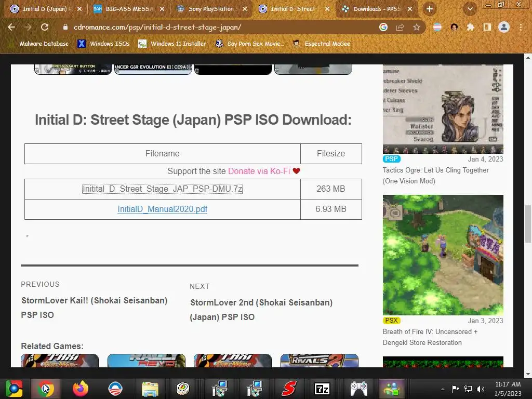Open the Chrome profile avatar
The width and height of the screenshot is (532, 399).
pyautogui.click(x=504, y=27)
